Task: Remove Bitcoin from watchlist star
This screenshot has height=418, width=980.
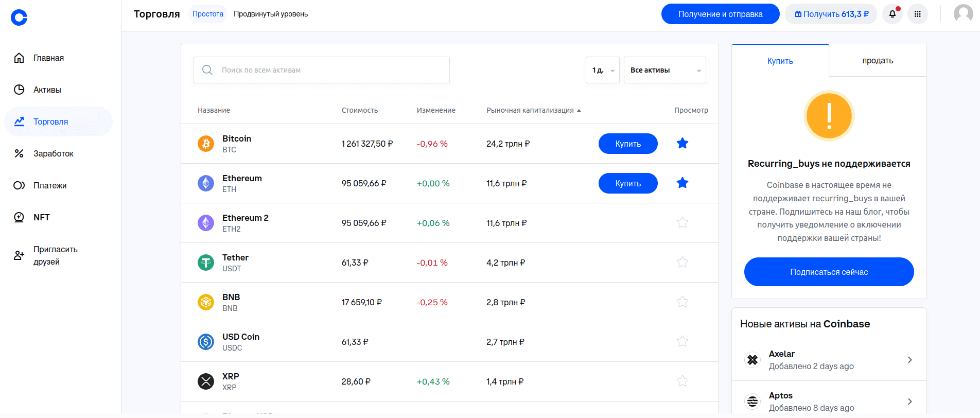Action: pyautogui.click(x=682, y=144)
